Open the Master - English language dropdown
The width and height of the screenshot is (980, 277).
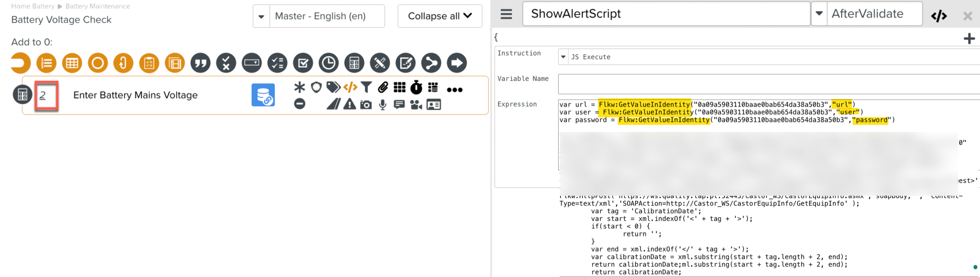tap(261, 16)
